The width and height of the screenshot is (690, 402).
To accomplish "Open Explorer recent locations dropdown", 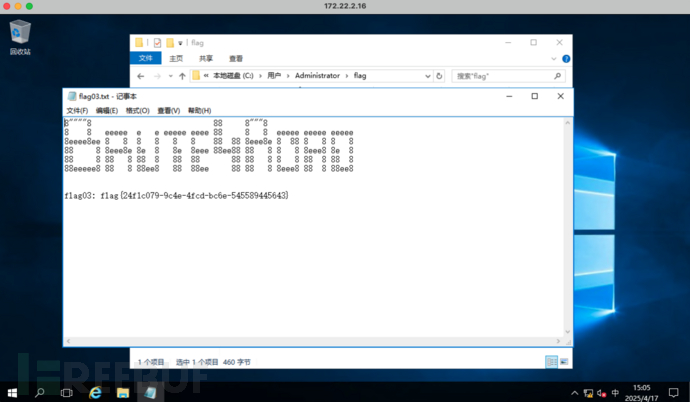I will point(171,76).
